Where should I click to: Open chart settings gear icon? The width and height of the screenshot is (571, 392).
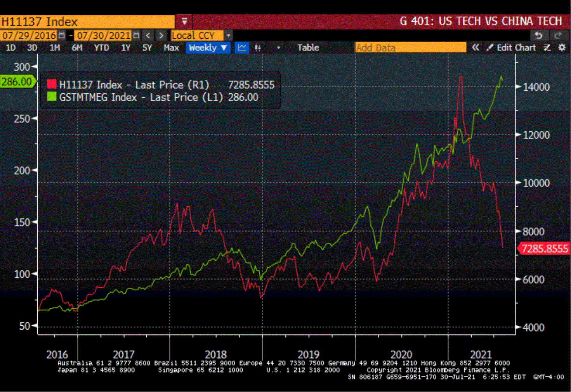pyautogui.click(x=562, y=48)
